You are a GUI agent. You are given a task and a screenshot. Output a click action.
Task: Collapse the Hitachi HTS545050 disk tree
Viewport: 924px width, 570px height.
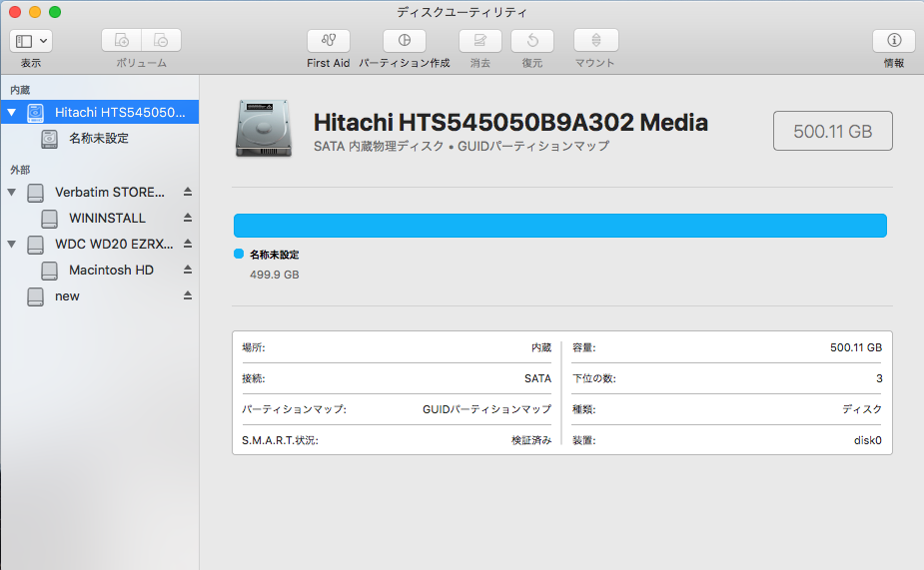pyautogui.click(x=12, y=113)
